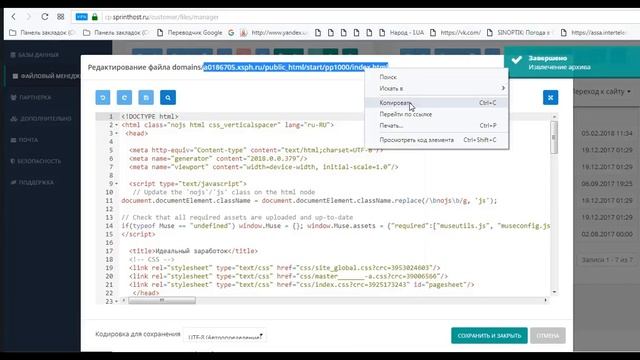Choose Просмотреть код элемента
Screen dimensions: 640x360
437,140
